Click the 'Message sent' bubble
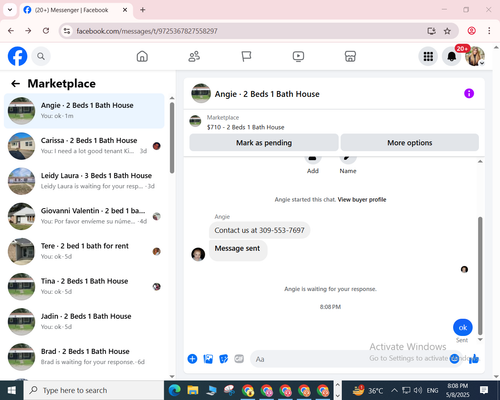The image size is (500, 400). [x=238, y=250]
